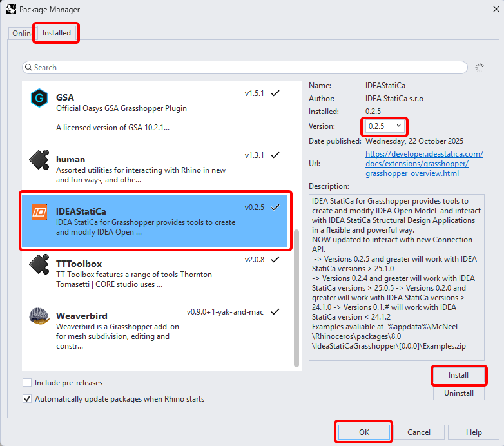Click the Cancel button
504x446 pixels.
coord(419,432)
